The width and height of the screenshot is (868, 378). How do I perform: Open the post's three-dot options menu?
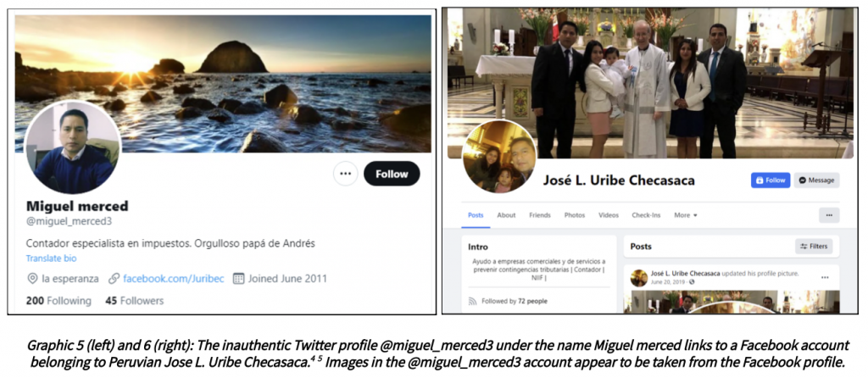pyautogui.click(x=825, y=277)
